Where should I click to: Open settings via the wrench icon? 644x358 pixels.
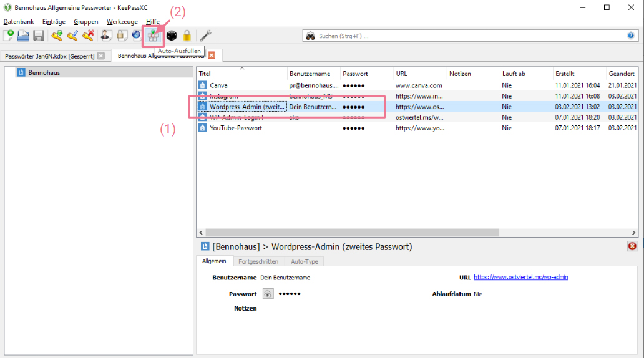pos(206,36)
